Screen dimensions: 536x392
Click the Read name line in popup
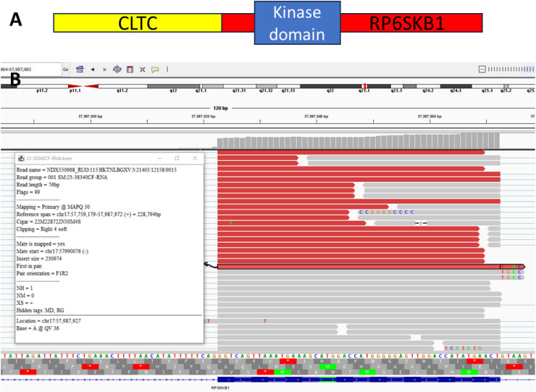click(x=97, y=170)
